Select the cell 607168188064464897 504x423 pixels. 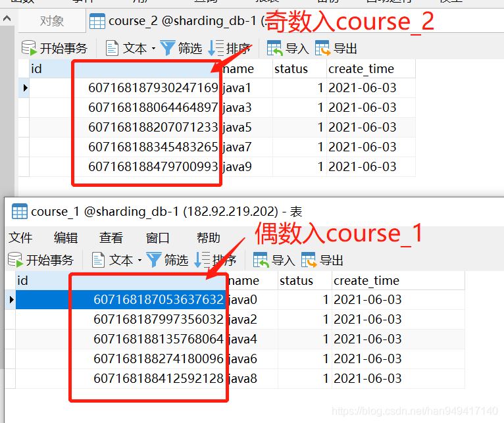pyautogui.click(x=125, y=107)
